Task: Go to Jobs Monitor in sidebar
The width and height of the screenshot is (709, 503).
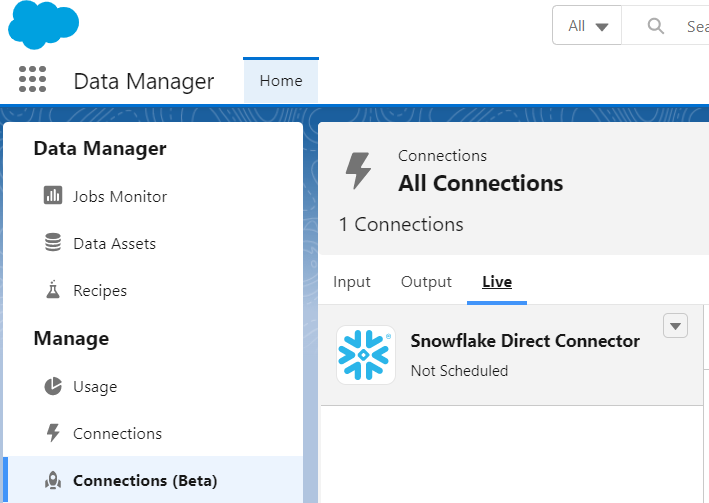Action: [120, 196]
